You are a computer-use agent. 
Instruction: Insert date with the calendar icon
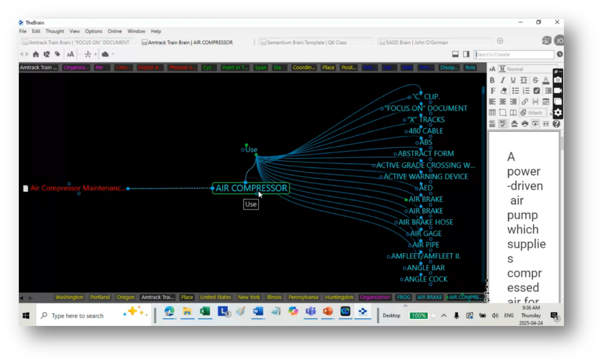(546, 101)
